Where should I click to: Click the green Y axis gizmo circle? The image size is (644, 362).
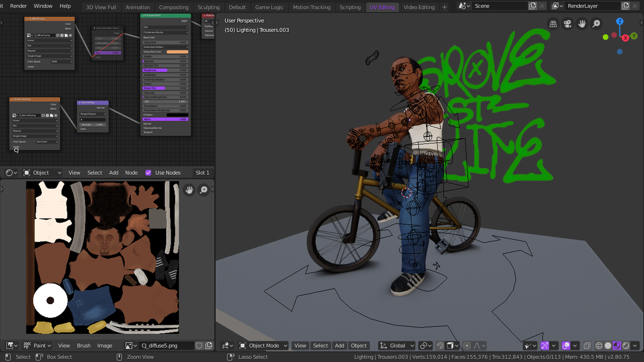coord(634,36)
